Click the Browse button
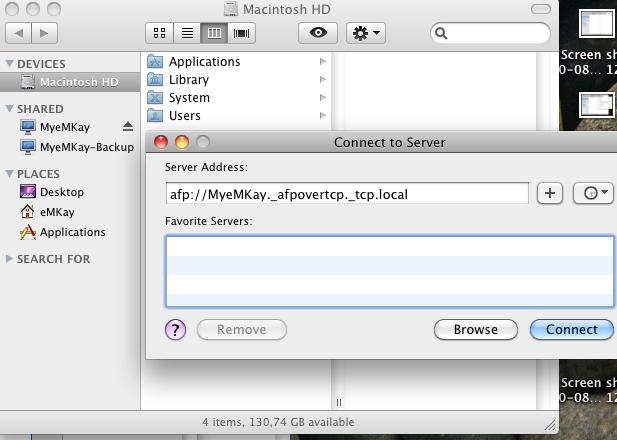617x440 pixels. [476, 329]
